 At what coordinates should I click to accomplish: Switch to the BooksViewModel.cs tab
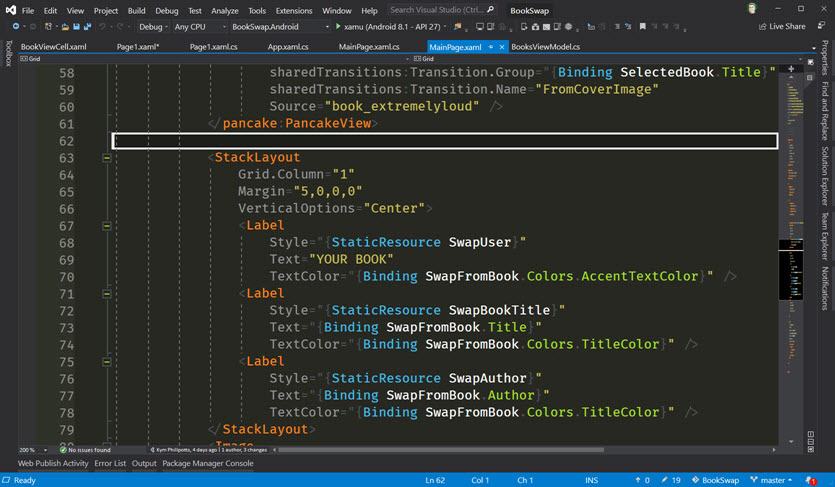coord(545,47)
